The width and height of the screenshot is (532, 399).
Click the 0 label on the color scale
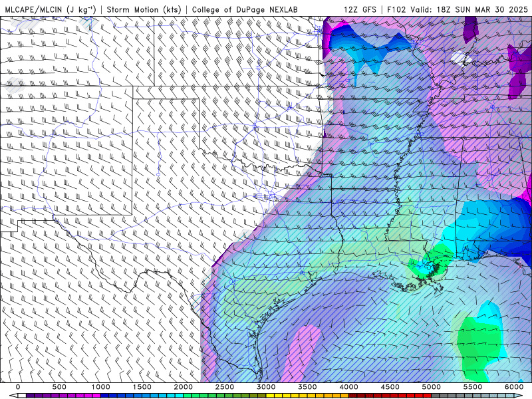[x=18, y=387]
